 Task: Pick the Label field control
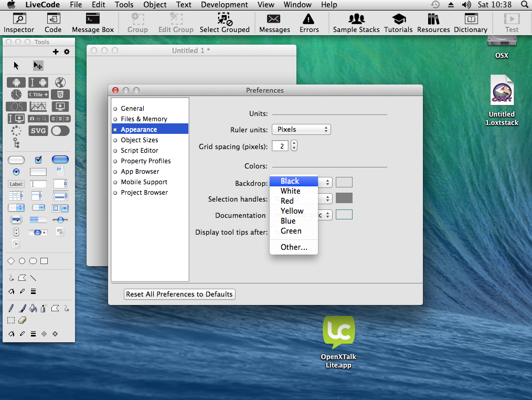(16, 184)
